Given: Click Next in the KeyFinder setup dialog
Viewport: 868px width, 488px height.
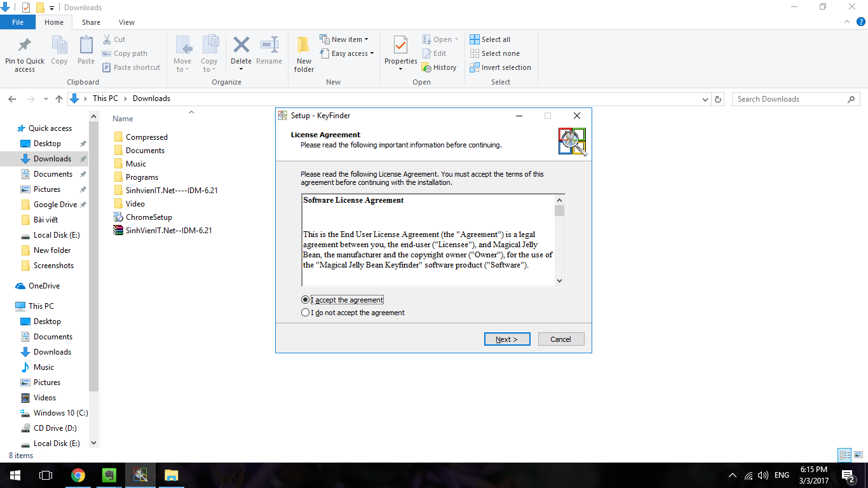Looking at the screenshot, I should tap(507, 339).
